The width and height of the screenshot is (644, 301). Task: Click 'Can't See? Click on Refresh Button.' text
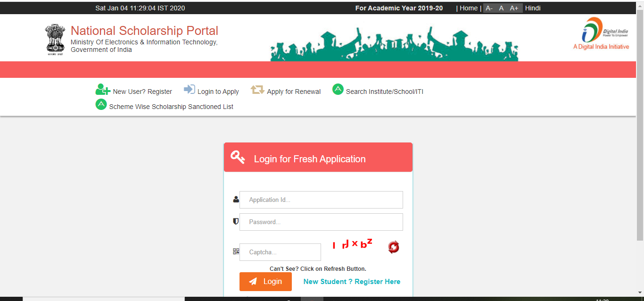pos(318,269)
